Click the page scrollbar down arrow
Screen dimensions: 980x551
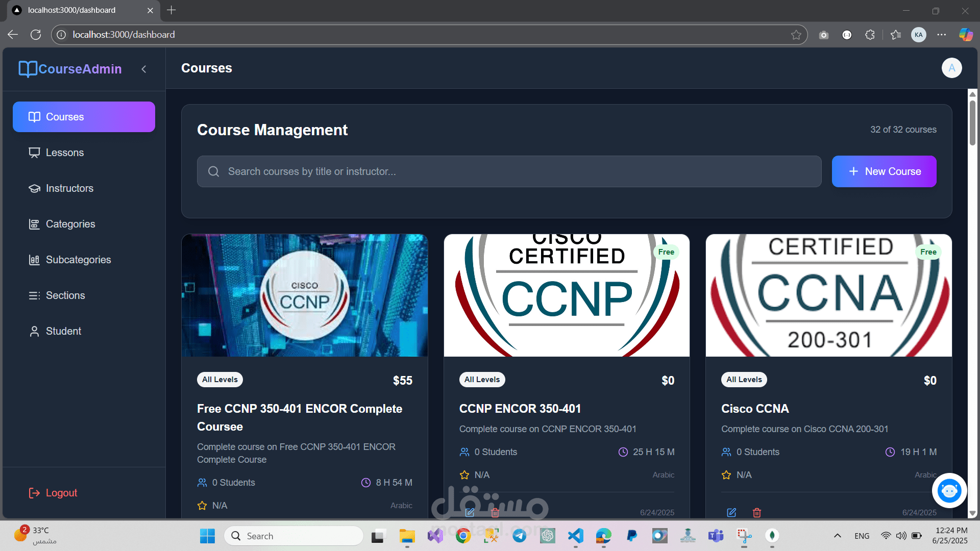[972, 513]
